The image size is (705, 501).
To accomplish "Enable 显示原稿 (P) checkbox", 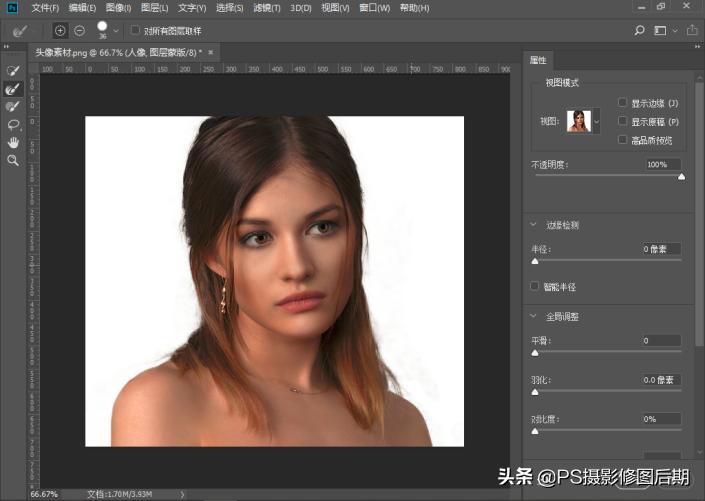I will point(623,121).
